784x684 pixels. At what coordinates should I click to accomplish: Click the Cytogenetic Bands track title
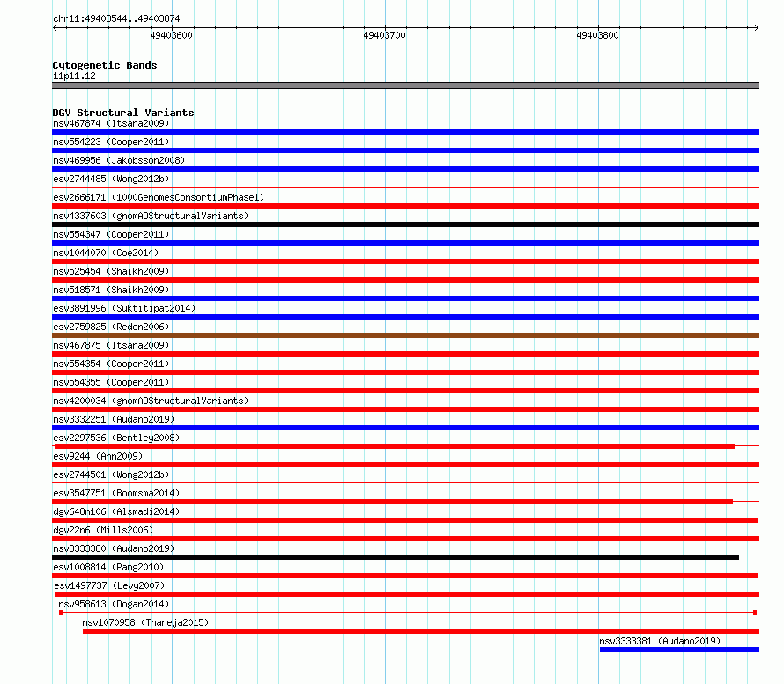click(105, 65)
